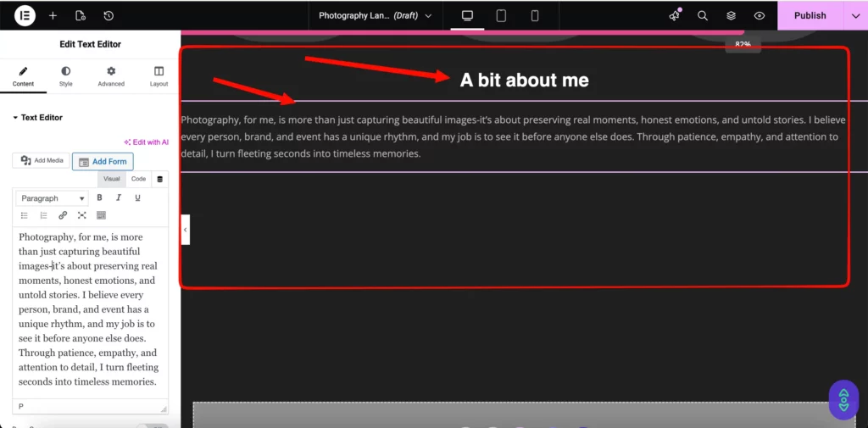Switch to the Content tab

(x=23, y=77)
